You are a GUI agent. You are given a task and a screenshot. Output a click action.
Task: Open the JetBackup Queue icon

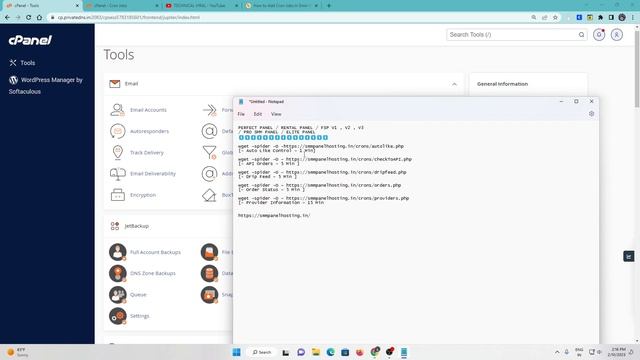pyautogui.click(x=118, y=294)
